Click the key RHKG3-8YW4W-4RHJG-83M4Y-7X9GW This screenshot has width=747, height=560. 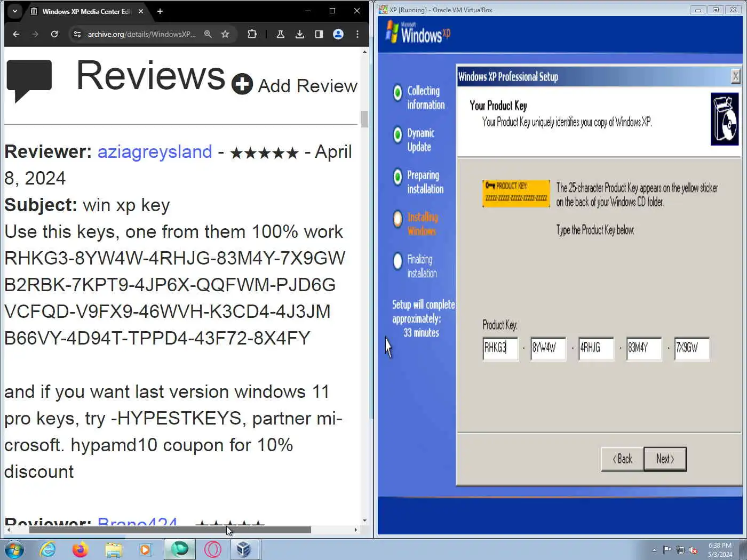pyautogui.click(x=175, y=259)
